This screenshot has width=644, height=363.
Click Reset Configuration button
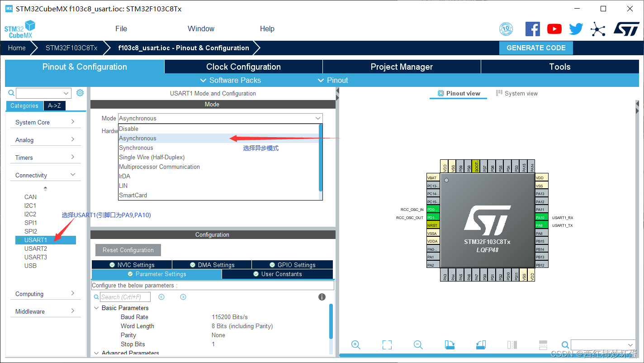128,250
